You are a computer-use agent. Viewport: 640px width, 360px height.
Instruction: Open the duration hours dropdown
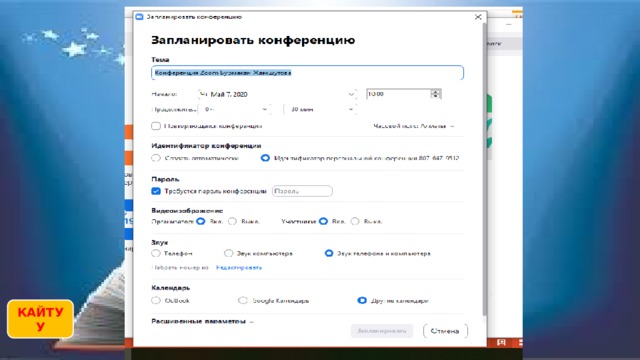tap(235, 109)
